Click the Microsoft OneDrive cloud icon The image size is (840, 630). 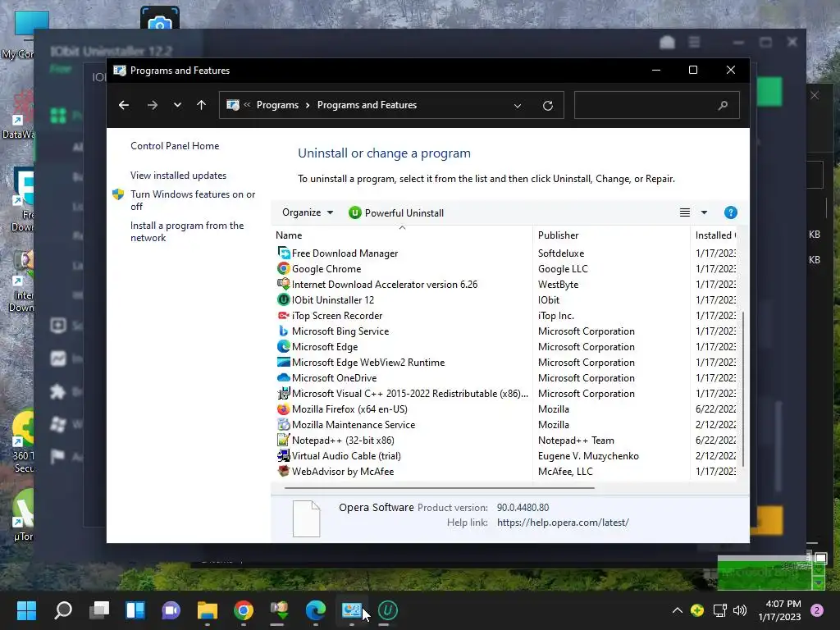click(x=283, y=377)
